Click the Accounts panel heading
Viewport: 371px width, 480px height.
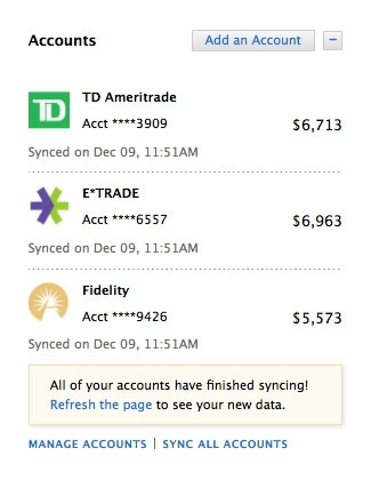[62, 41]
